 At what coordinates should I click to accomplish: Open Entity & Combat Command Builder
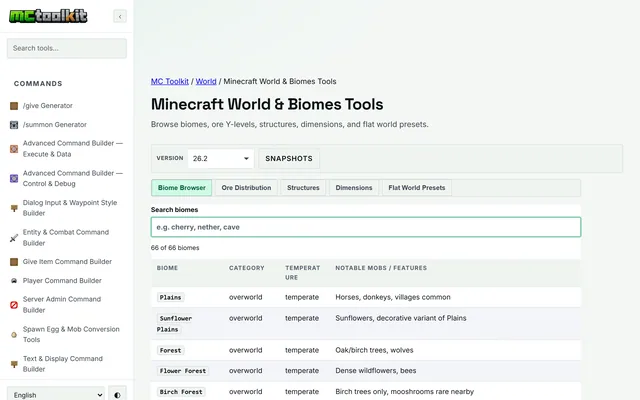(66, 238)
